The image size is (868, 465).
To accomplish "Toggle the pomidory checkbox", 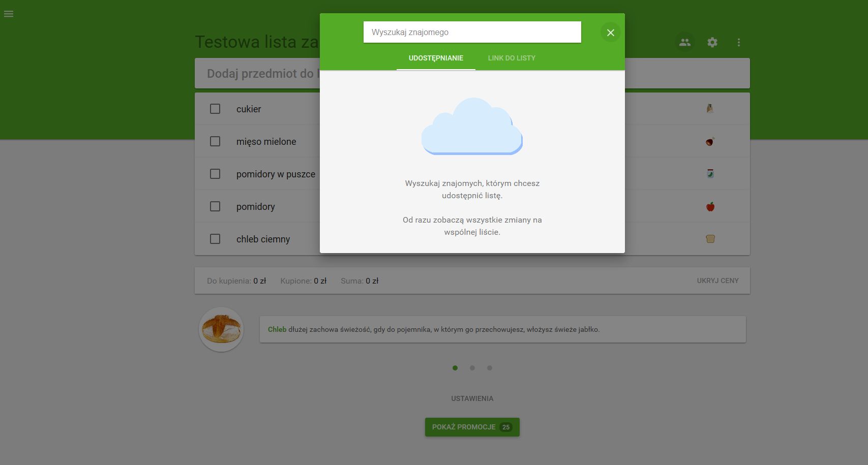I will [215, 206].
